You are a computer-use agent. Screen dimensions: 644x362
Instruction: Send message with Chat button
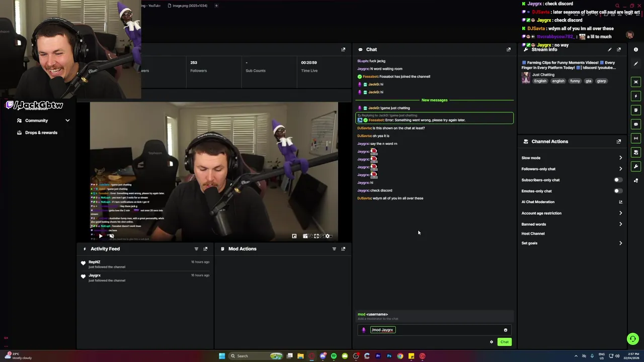click(x=504, y=342)
